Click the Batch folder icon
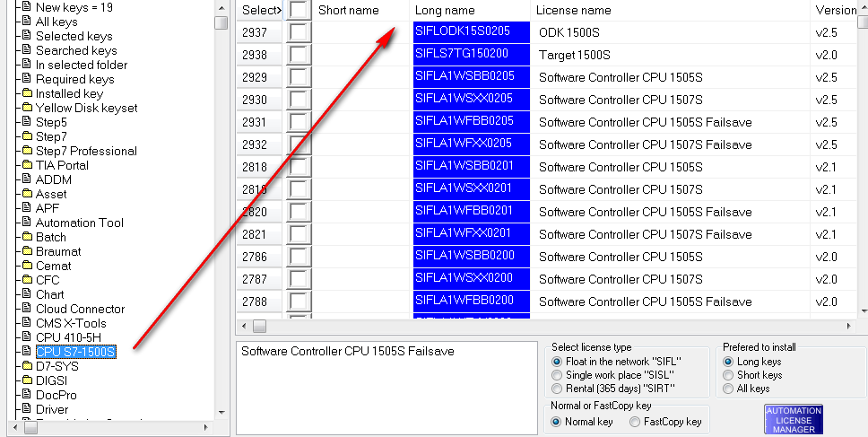This screenshot has width=868, height=437. tap(27, 237)
